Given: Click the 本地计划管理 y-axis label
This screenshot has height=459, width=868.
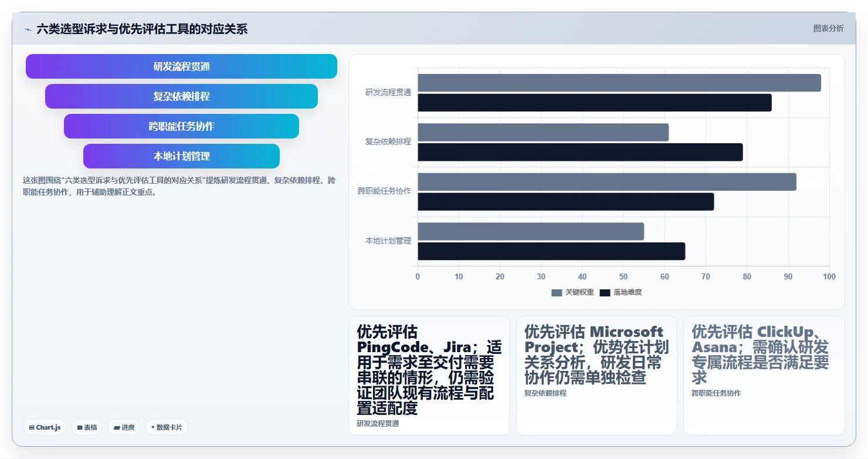Looking at the screenshot, I should pyautogui.click(x=388, y=241).
